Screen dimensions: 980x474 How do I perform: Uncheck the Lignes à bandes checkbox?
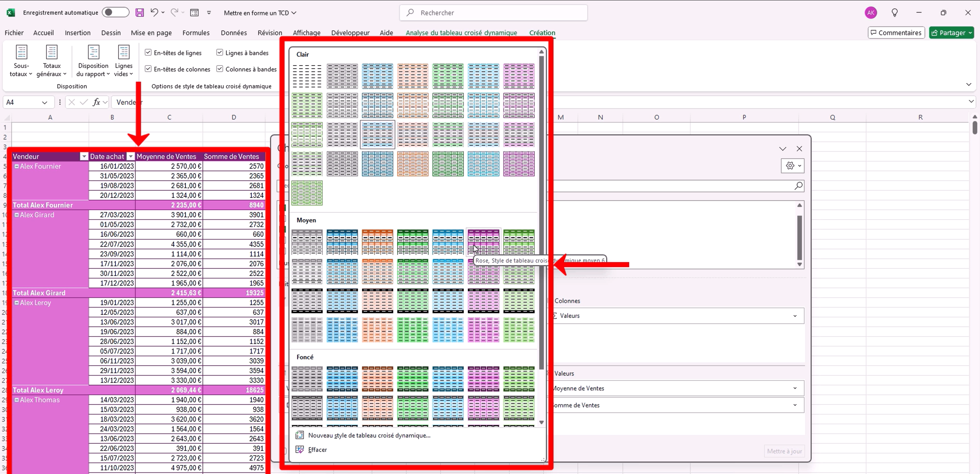pyautogui.click(x=219, y=53)
